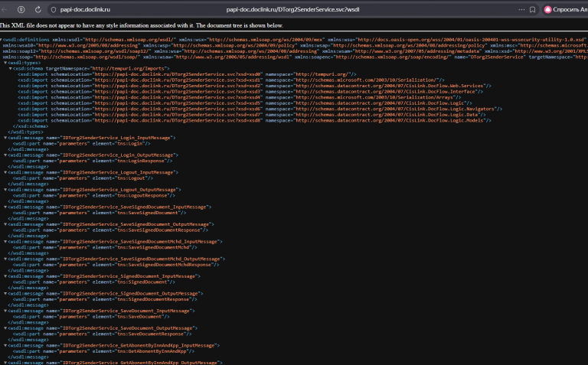Collapse the Login_InputMessage node

5,138
